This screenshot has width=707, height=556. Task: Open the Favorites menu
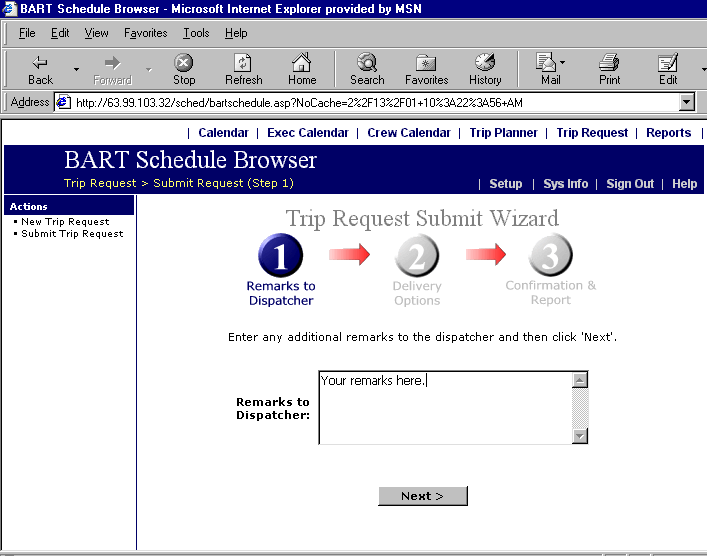(146, 33)
